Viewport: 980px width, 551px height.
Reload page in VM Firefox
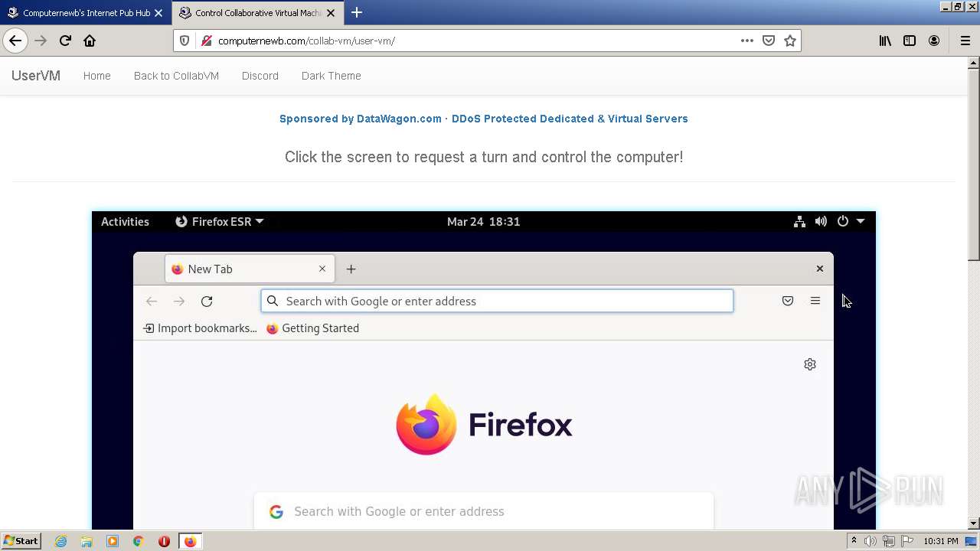click(207, 302)
